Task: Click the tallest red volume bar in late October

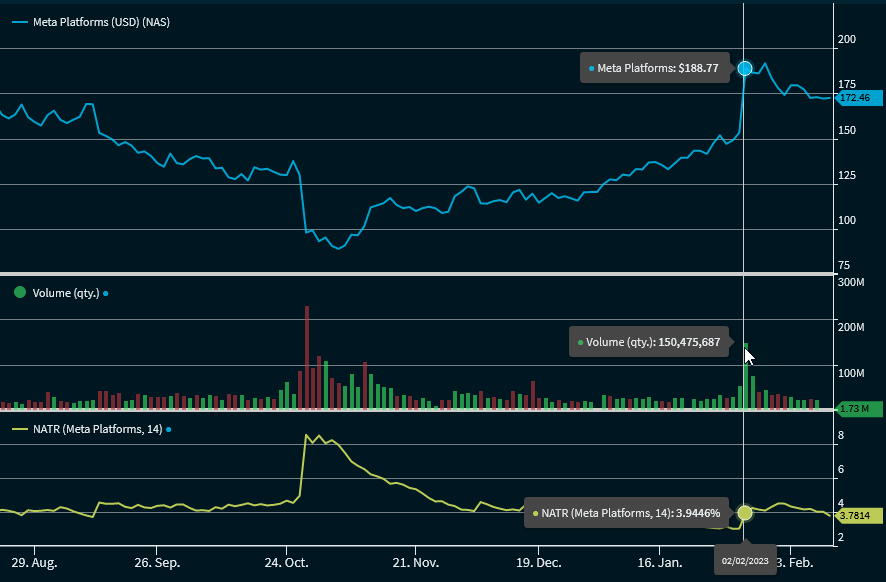Action: point(307,356)
